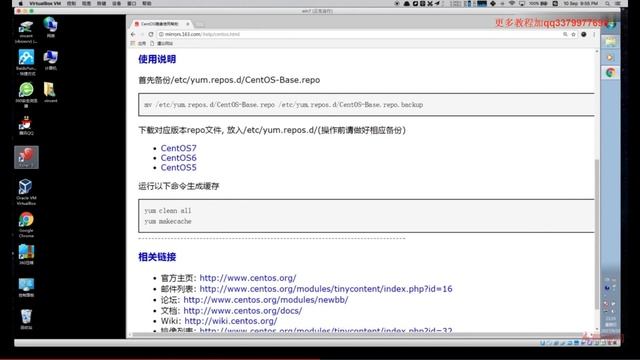The height and width of the screenshot is (360, 640).
Task: Open the blue mountain shortcut desktop icon
Action: coord(26,62)
